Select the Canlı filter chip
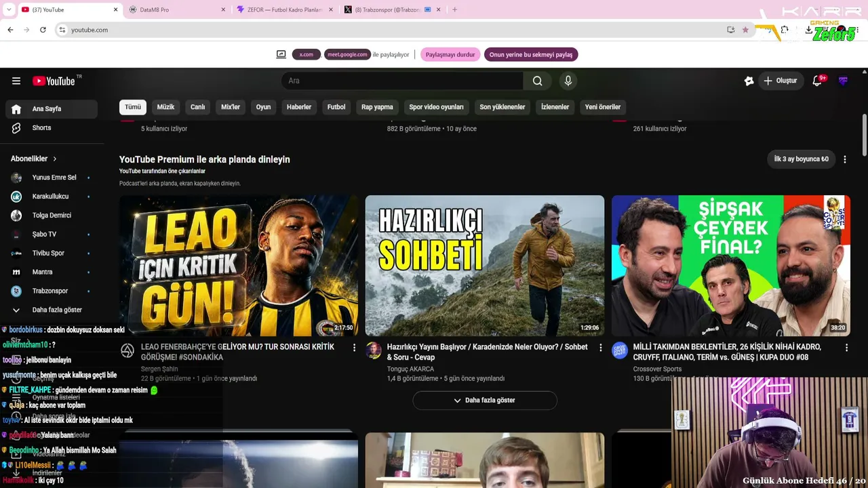Screen dimensions: 868x488 [197, 107]
